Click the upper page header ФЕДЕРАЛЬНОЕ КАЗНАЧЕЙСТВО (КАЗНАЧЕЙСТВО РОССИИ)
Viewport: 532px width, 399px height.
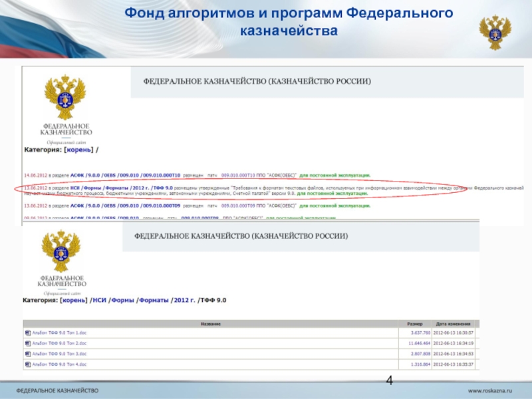point(257,81)
